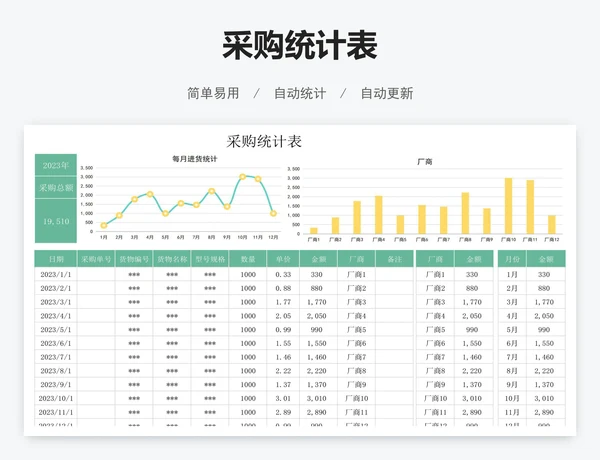This screenshot has height=460, width=600.
Task: Select the unit price cell 0.99
Action: pos(283,330)
